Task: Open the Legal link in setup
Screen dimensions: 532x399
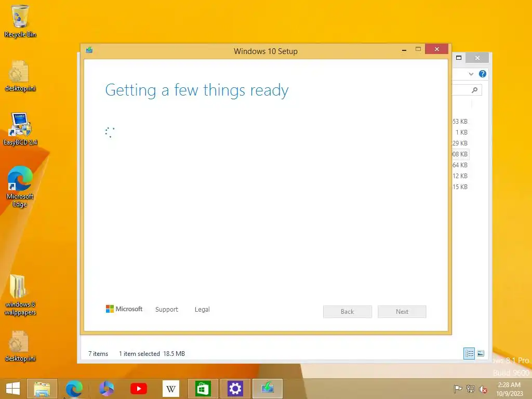Action: coord(202,310)
